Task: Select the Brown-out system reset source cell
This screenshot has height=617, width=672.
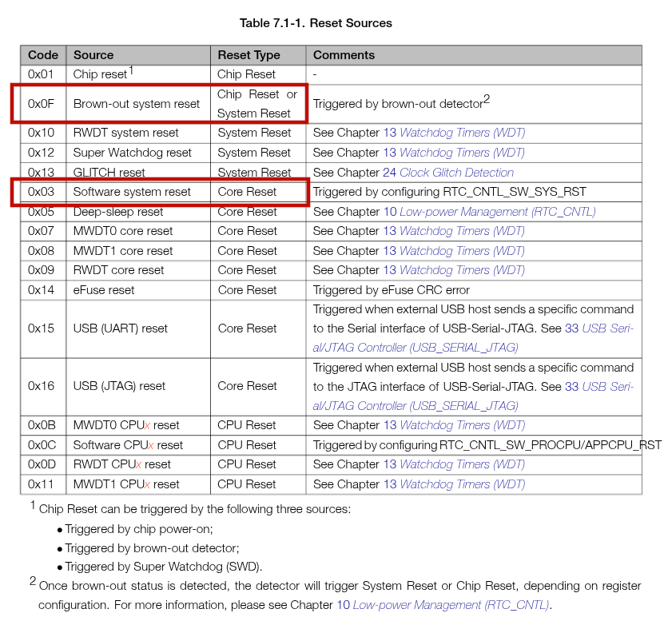Action: pos(137,104)
